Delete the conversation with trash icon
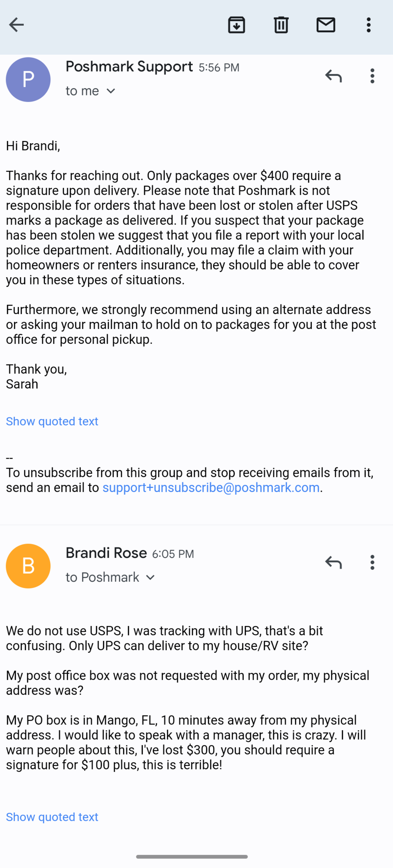393x868 pixels. tap(281, 25)
